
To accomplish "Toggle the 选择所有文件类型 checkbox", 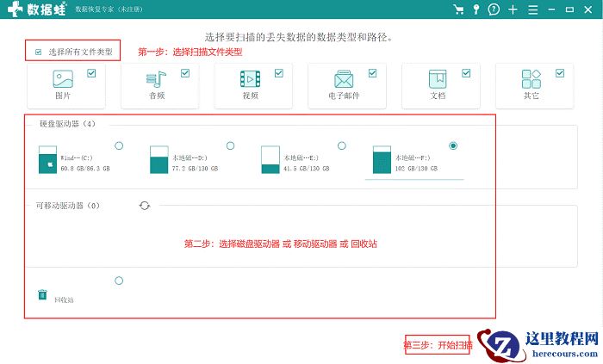I will [x=38, y=52].
